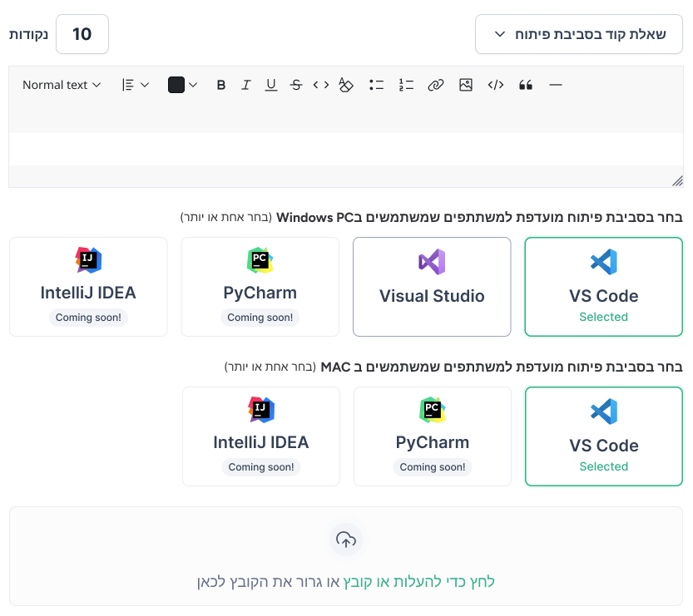
Task: Click PyCharm card under MAC
Action: (433, 436)
